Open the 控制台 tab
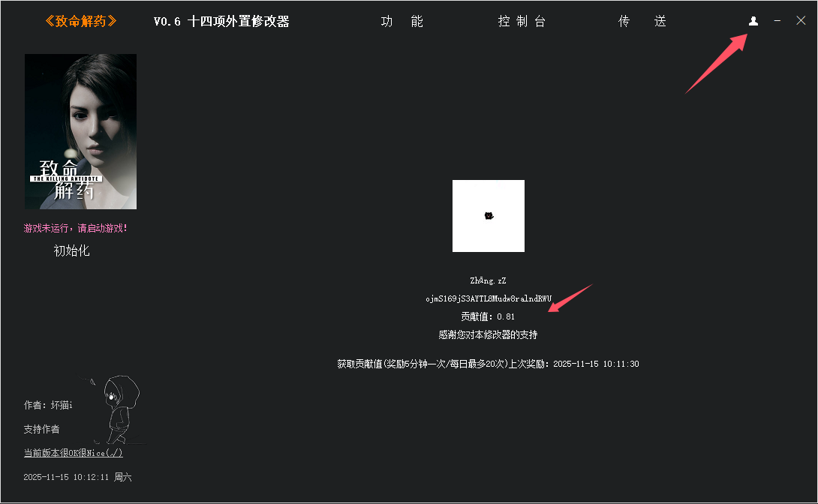Image resolution: width=818 pixels, height=504 pixels. point(522,22)
